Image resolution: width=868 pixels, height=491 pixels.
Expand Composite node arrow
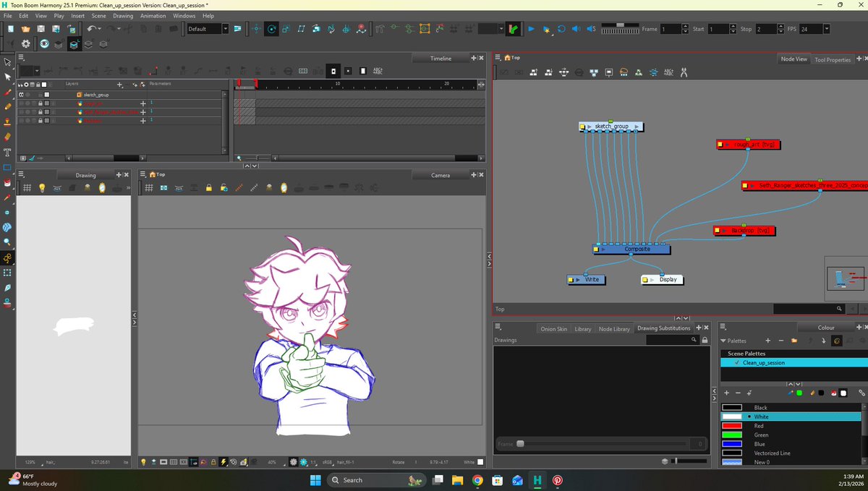pyautogui.click(x=602, y=249)
